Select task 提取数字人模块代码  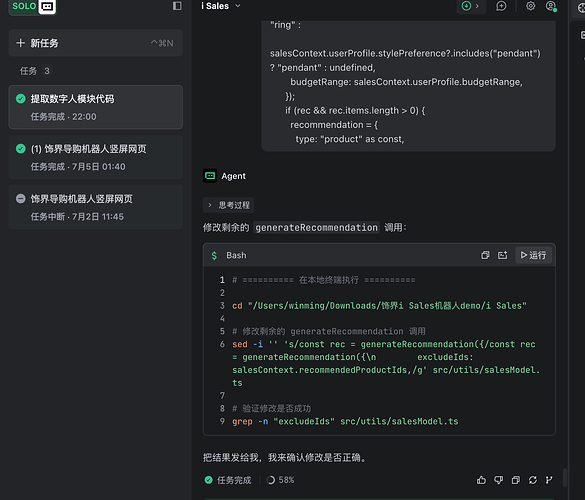pos(96,107)
